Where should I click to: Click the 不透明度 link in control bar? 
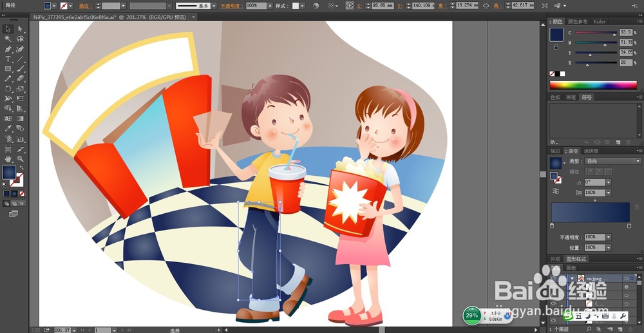tap(231, 6)
